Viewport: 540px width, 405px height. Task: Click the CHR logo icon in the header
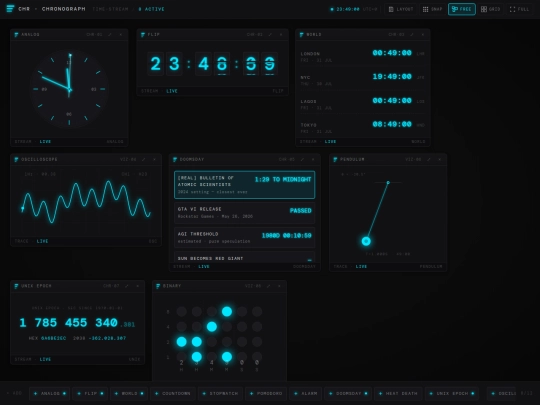point(10,9)
